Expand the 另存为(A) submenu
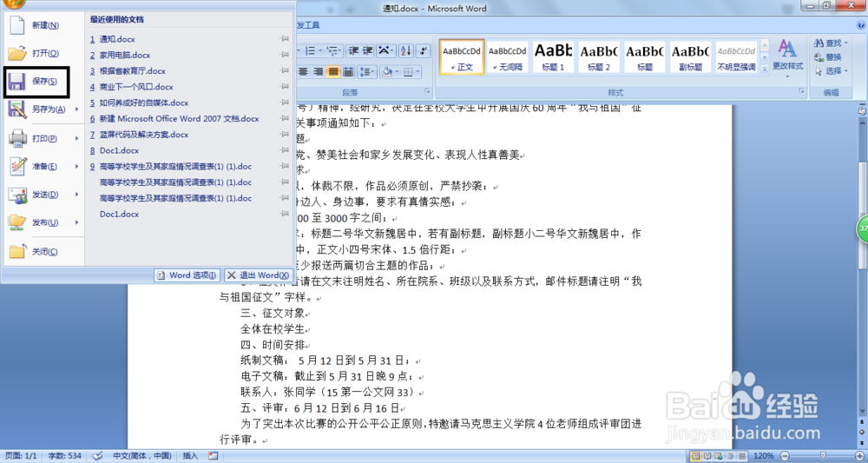 [77, 109]
